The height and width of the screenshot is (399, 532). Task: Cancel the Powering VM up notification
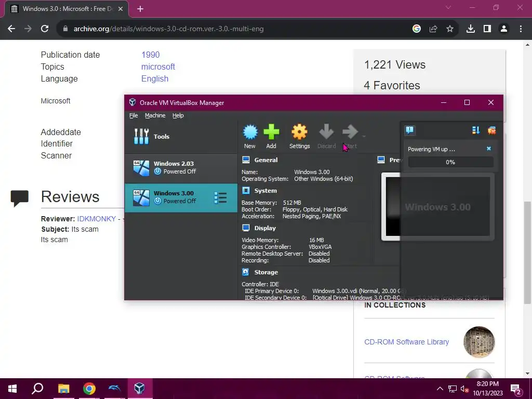click(x=488, y=149)
